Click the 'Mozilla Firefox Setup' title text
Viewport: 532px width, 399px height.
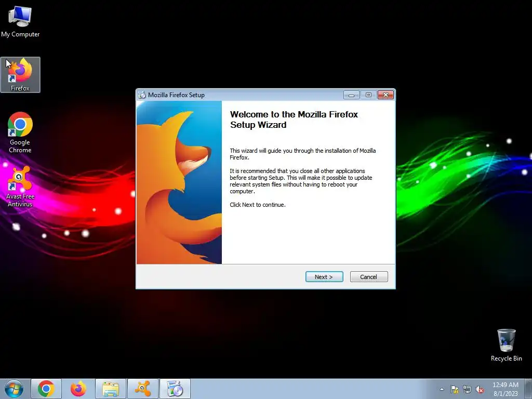click(176, 95)
